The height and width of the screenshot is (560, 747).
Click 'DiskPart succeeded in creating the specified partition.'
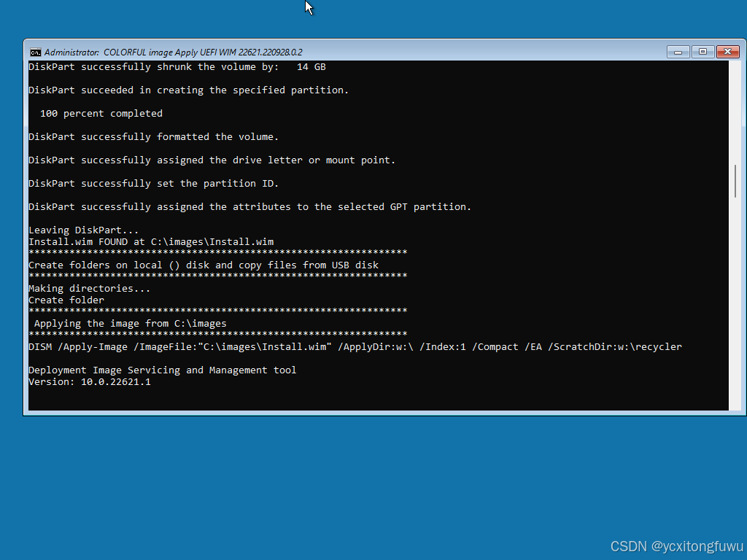pyautogui.click(x=189, y=90)
